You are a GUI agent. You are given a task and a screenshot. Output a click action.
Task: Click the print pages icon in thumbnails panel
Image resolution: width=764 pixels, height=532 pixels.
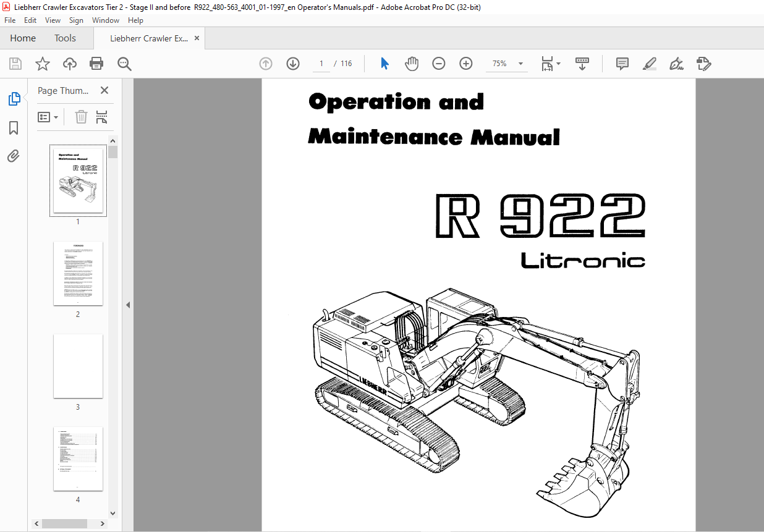[x=102, y=117]
